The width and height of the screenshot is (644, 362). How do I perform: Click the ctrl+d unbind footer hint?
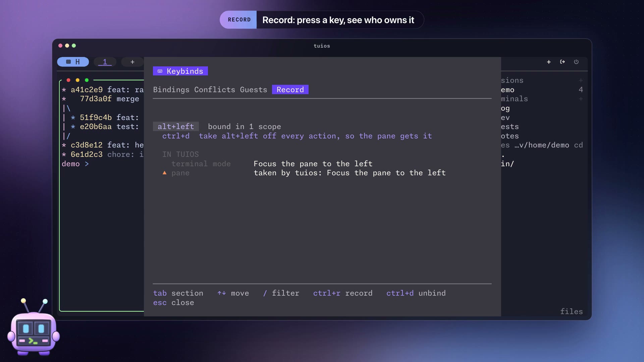(x=416, y=293)
